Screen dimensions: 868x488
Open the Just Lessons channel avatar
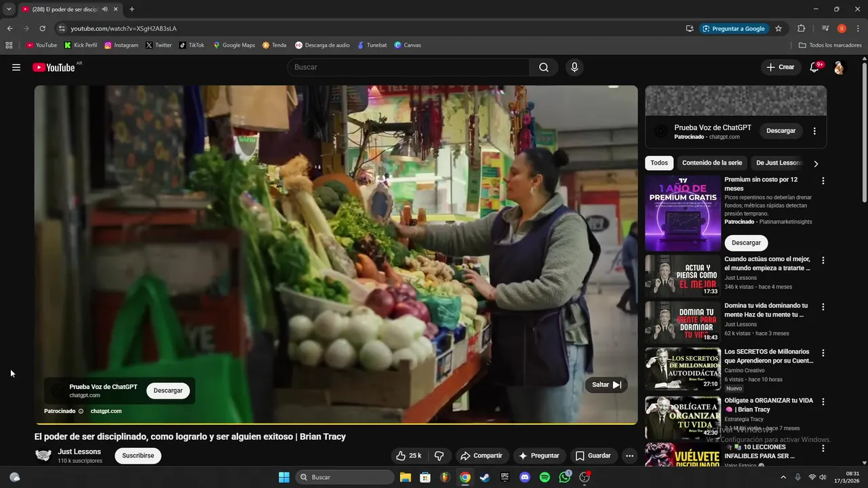coord(43,455)
